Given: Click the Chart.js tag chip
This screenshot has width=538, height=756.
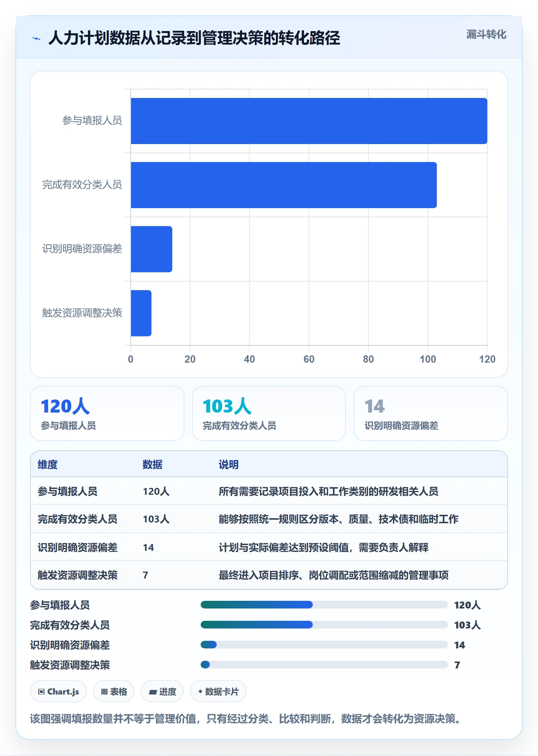Looking at the screenshot, I should [x=58, y=691].
